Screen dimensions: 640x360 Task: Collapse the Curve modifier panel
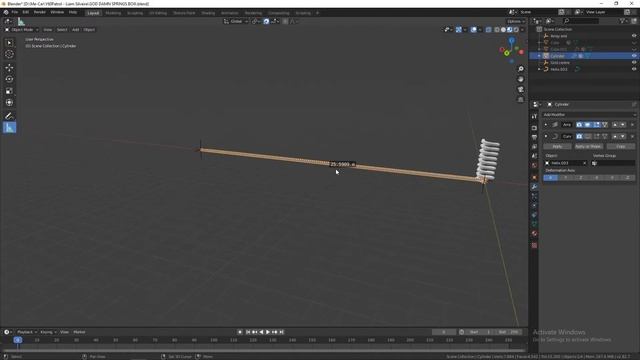pyautogui.click(x=546, y=137)
